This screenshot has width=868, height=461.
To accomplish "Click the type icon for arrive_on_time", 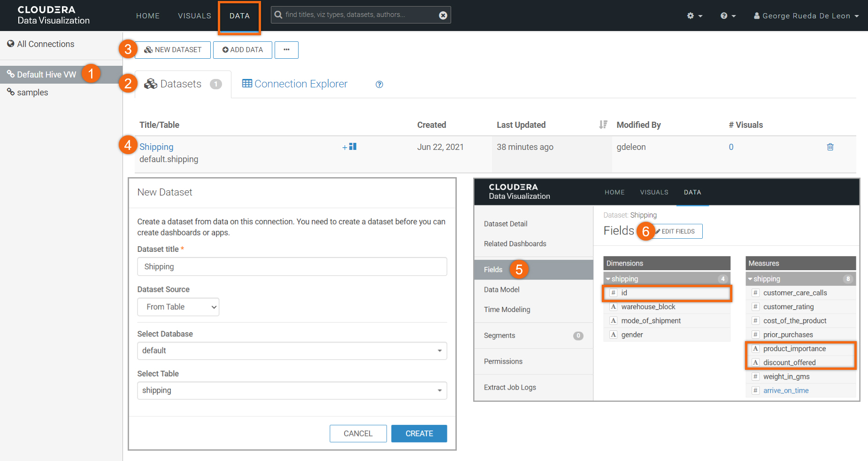I will point(755,391).
